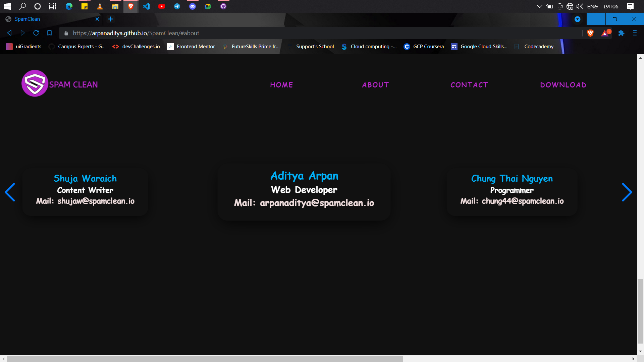Navigate to the HOME menu item

click(x=281, y=85)
